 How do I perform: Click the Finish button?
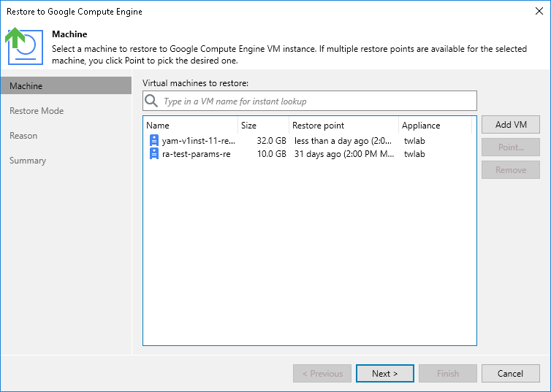coord(448,374)
